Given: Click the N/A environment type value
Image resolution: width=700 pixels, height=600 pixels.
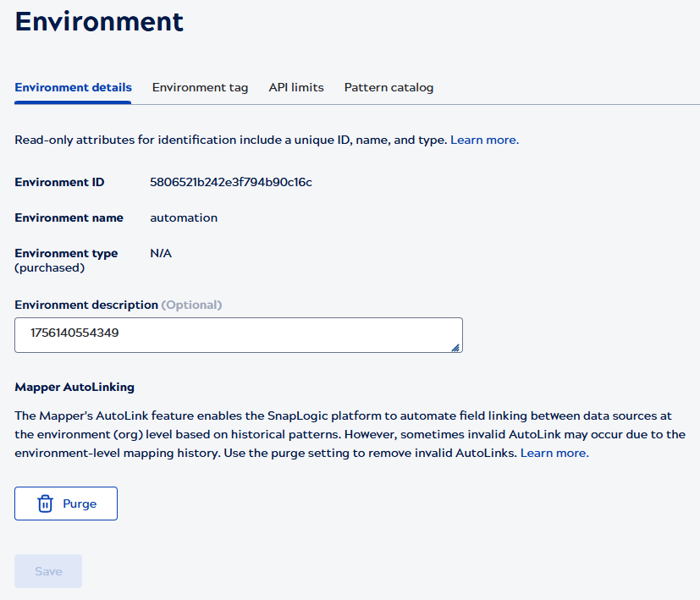Looking at the screenshot, I should [x=161, y=253].
